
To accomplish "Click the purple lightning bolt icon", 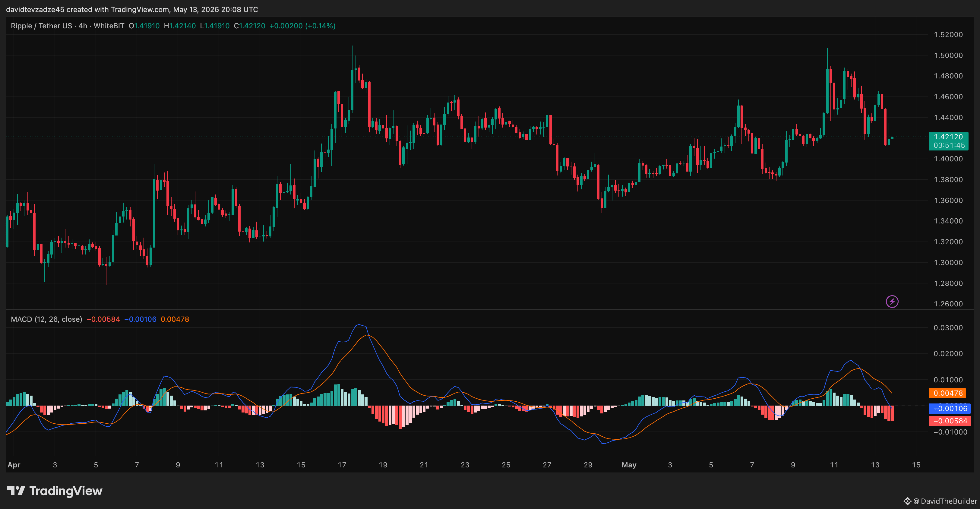I will [892, 302].
